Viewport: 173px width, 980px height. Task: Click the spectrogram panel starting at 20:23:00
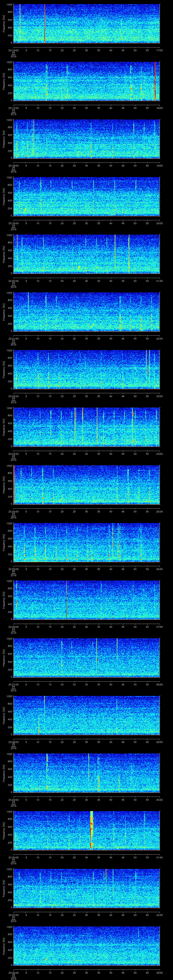click(86, 427)
